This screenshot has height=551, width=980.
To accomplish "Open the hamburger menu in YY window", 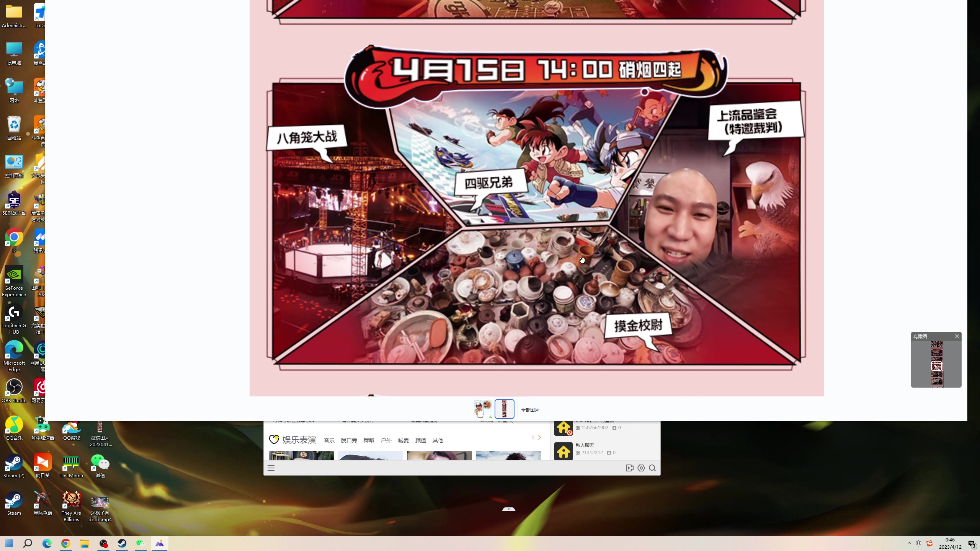I will [271, 468].
